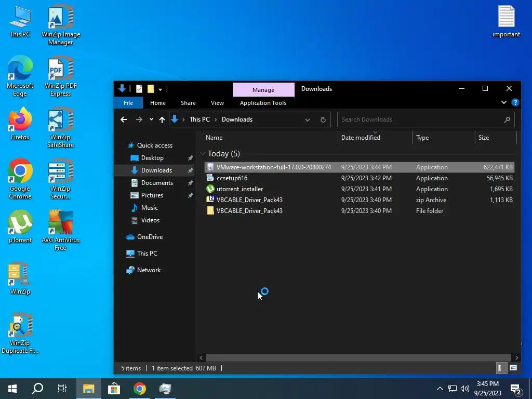Open WinZip SafeShare shortcut
This screenshot has width=532, height=399.
(x=61, y=128)
